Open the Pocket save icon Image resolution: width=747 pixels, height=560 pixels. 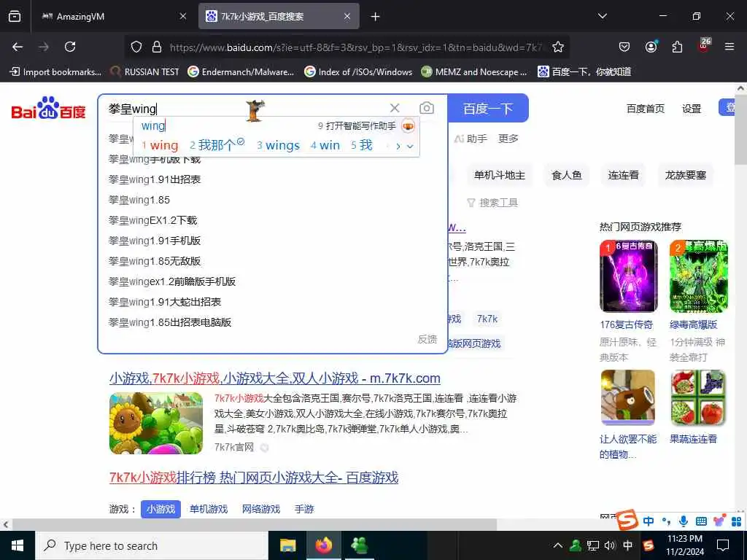click(x=624, y=47)
